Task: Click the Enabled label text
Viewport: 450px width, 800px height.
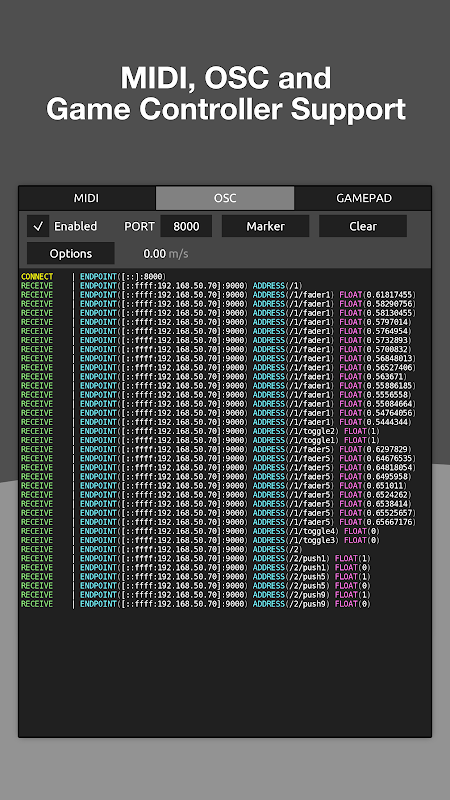Action: tap(76, 226)
